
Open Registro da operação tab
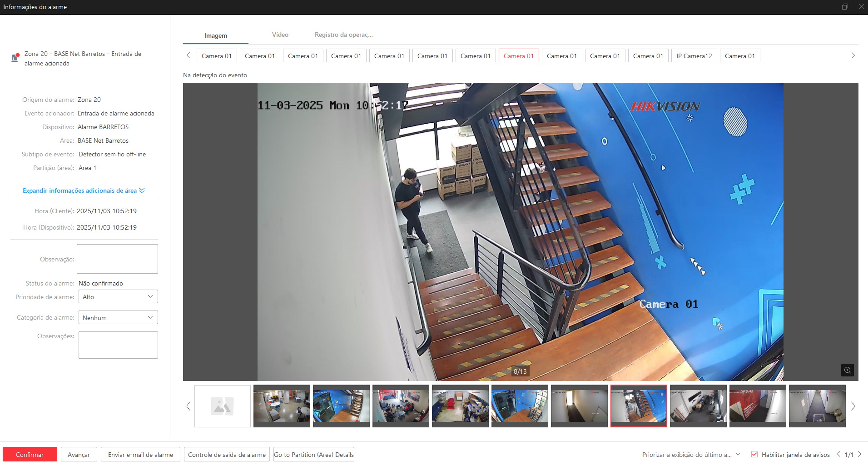[343, 35]
